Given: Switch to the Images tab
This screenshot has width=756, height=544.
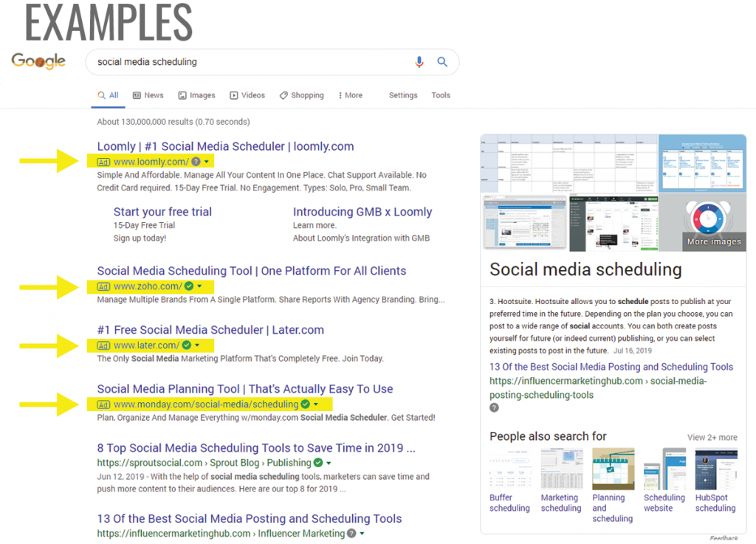Looking at the screenshot, I should [x=196, y=95].
